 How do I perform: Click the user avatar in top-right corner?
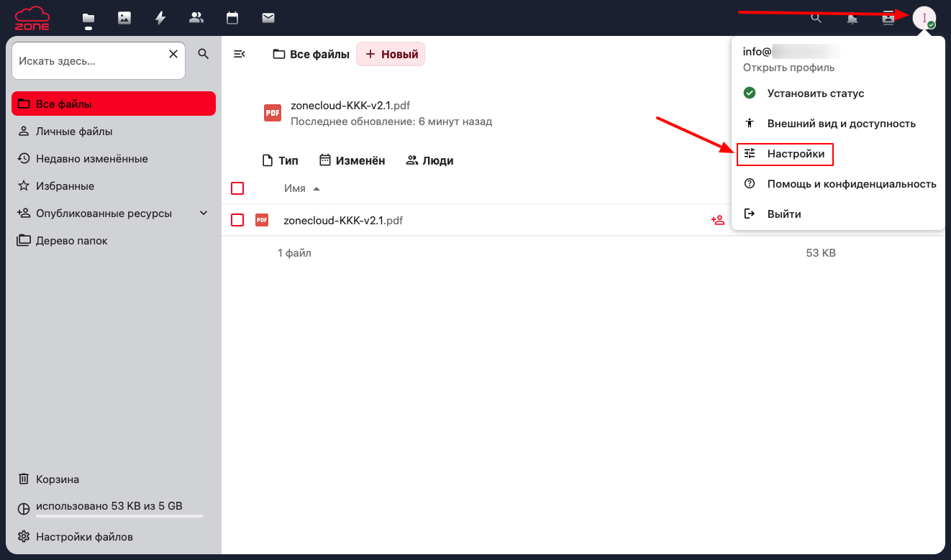924,18
